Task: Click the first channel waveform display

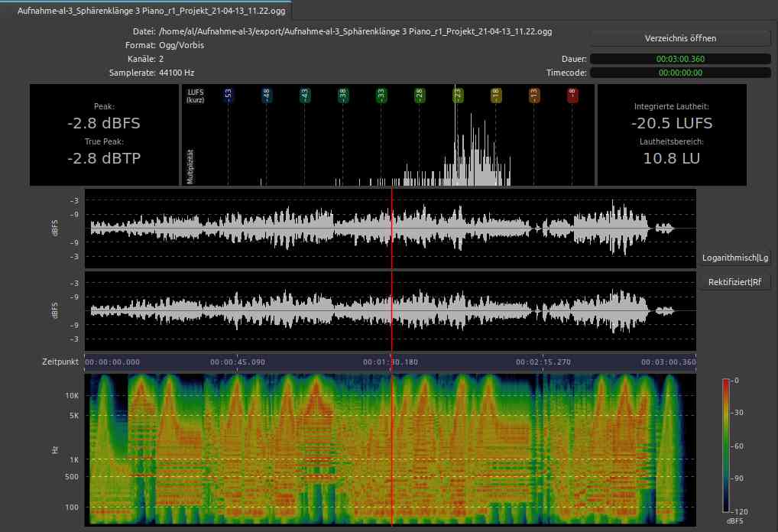Action: coord(390,229)
